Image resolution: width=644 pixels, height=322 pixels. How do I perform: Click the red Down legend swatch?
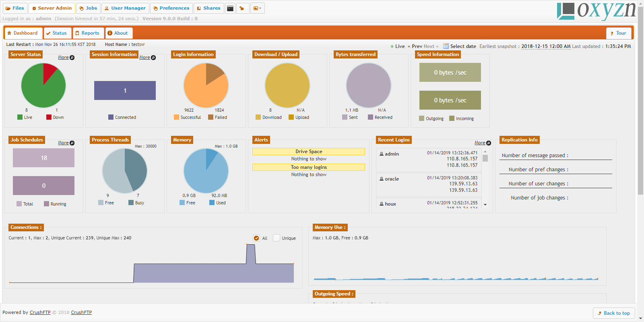49,117
